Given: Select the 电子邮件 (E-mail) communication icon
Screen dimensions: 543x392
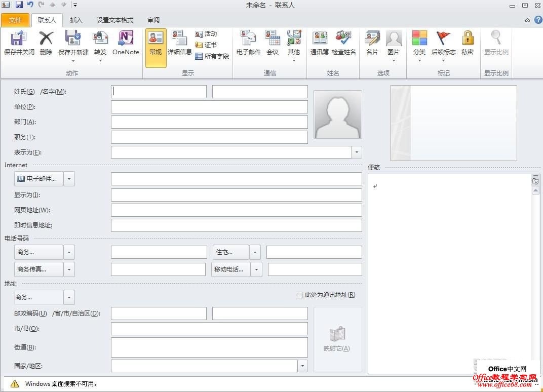Looking at the screenshot, I should click(x=248, y=46).
